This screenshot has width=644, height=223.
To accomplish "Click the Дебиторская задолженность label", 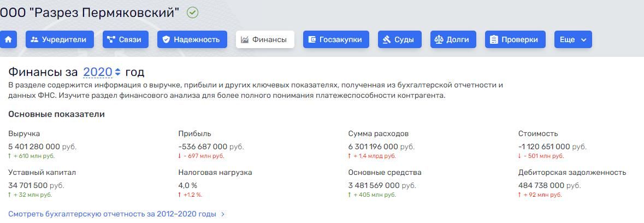I will (572, 173).
